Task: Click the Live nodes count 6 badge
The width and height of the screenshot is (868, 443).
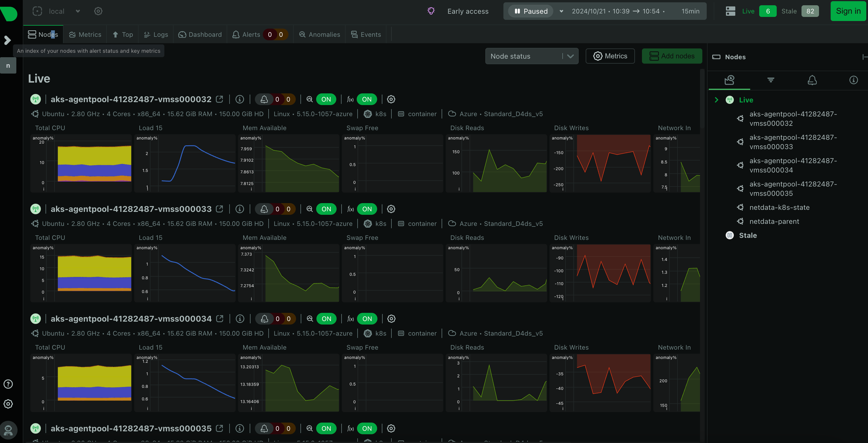Action: point(768,11)
